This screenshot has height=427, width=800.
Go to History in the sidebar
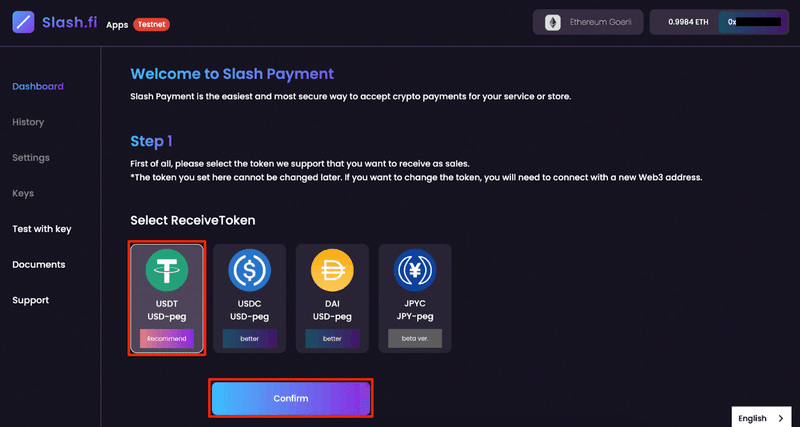click(x=28, y=122)
